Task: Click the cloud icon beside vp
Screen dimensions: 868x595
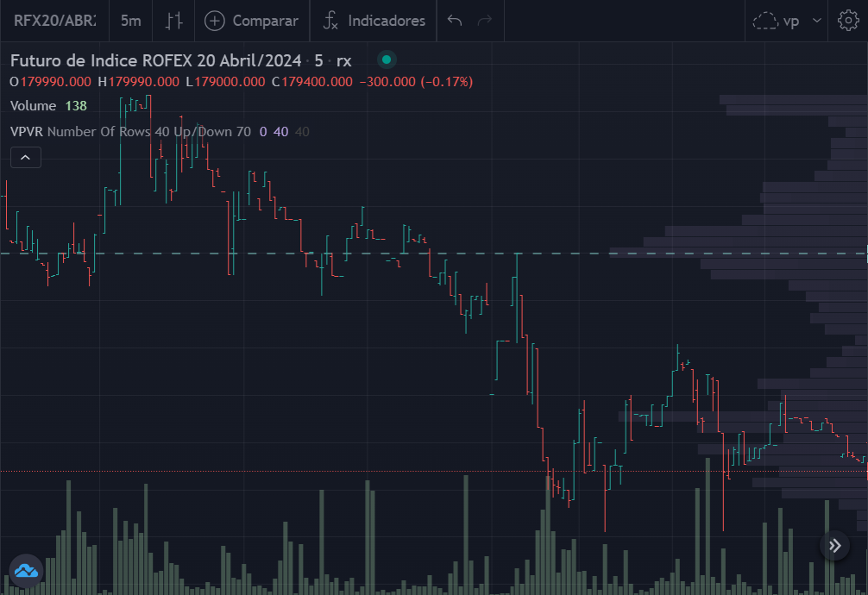Action: (x=765, y=21)
